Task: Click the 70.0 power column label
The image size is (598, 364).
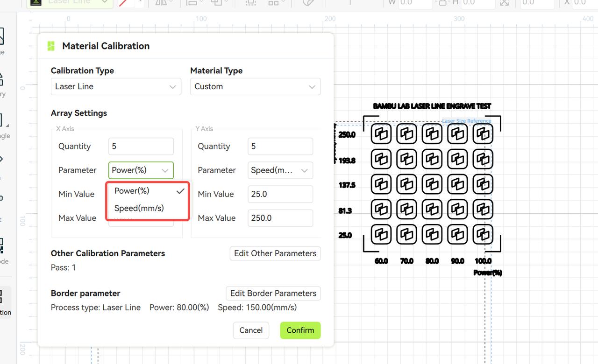Action: pyautogui.click(x=407, y=261)
